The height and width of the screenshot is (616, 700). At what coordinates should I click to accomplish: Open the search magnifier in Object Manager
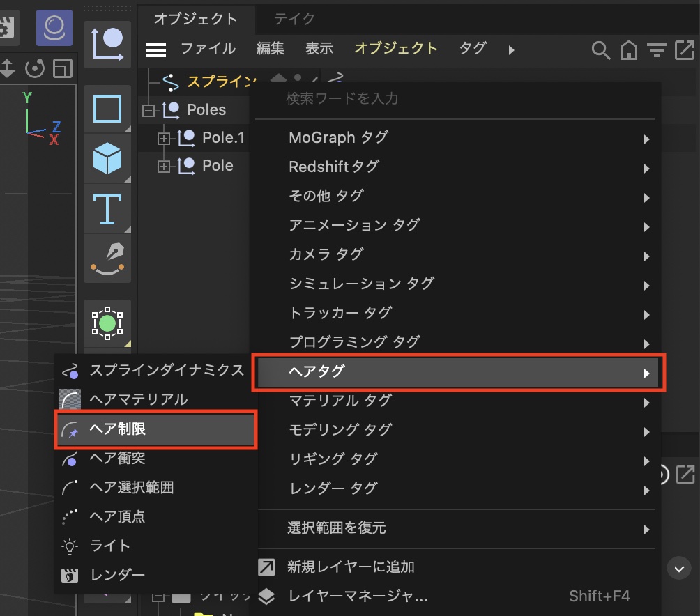(600, 49)
